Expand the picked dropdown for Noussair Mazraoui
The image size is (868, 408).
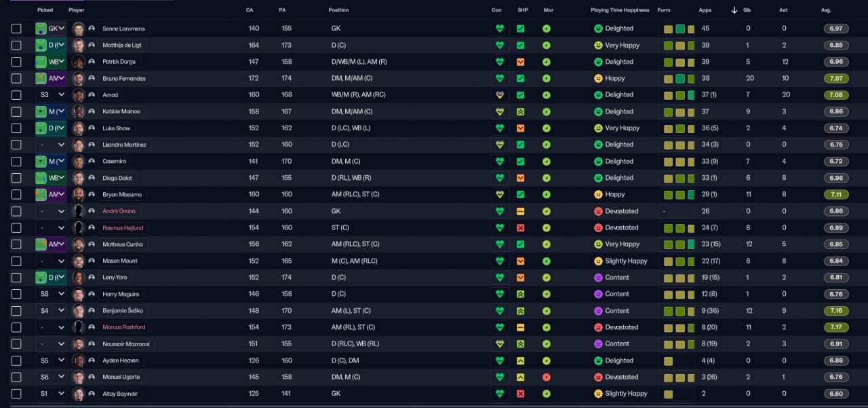click(x=51, y=344)
